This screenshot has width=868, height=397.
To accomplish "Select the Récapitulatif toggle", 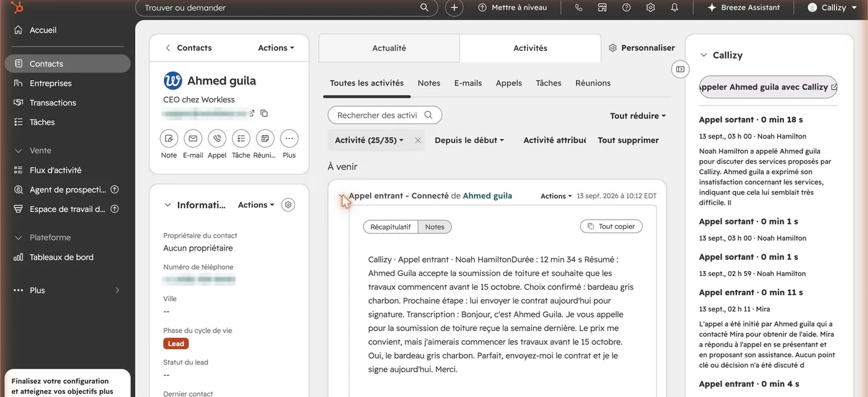I will [391, 227].
